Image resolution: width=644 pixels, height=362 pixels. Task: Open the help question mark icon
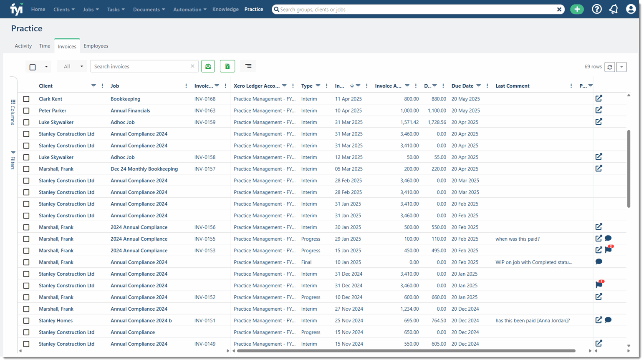click(596, 9)
